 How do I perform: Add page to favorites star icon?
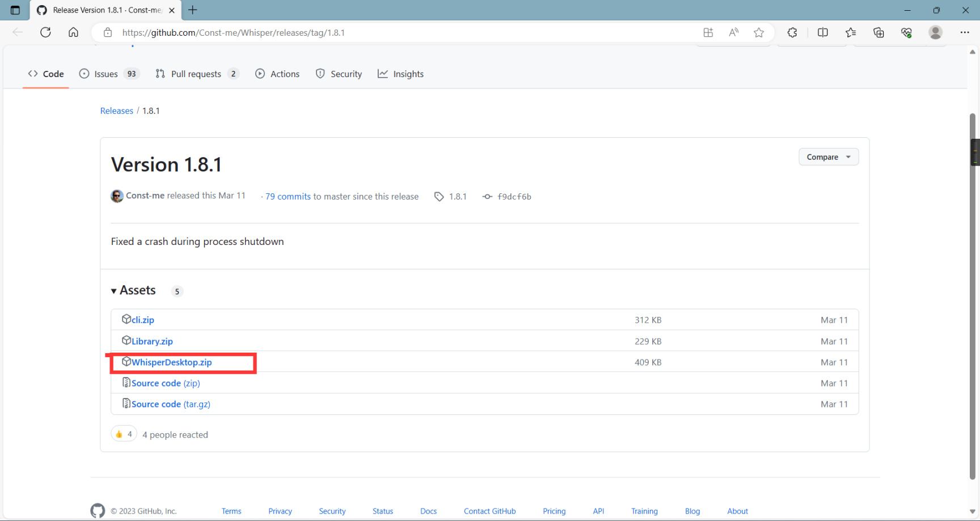(759, 33)
